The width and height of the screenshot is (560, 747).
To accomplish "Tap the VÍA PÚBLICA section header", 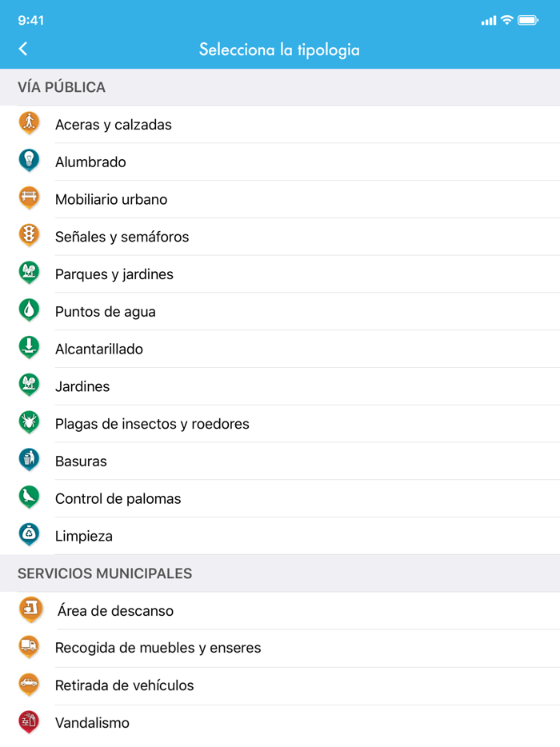I will click(x=62, y=87).
